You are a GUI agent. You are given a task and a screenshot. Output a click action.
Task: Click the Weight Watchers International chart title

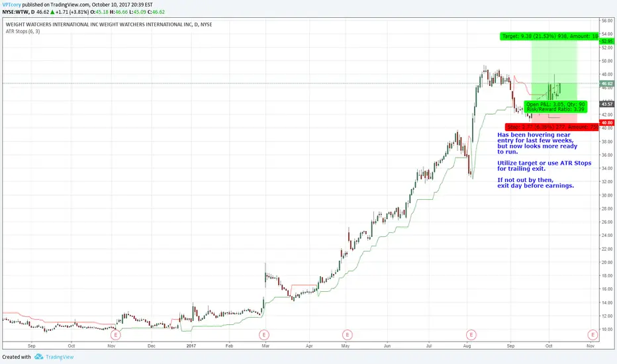click(x=109, y=24)
